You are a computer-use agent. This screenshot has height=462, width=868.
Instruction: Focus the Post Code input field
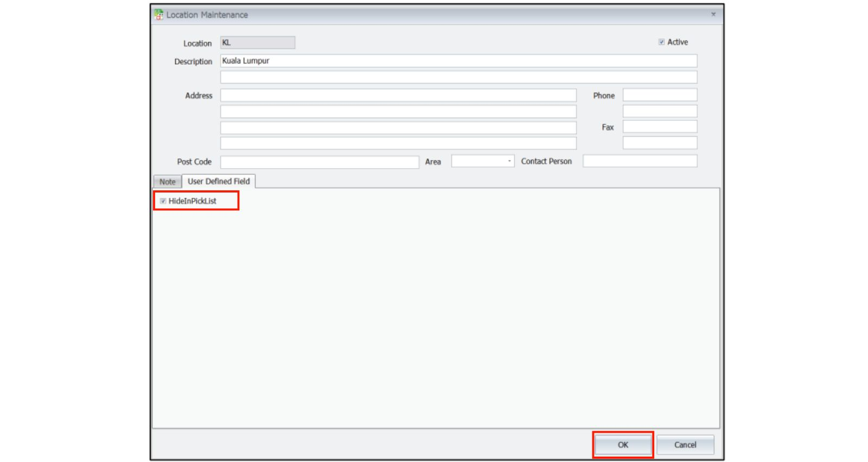tap(319, 162)
